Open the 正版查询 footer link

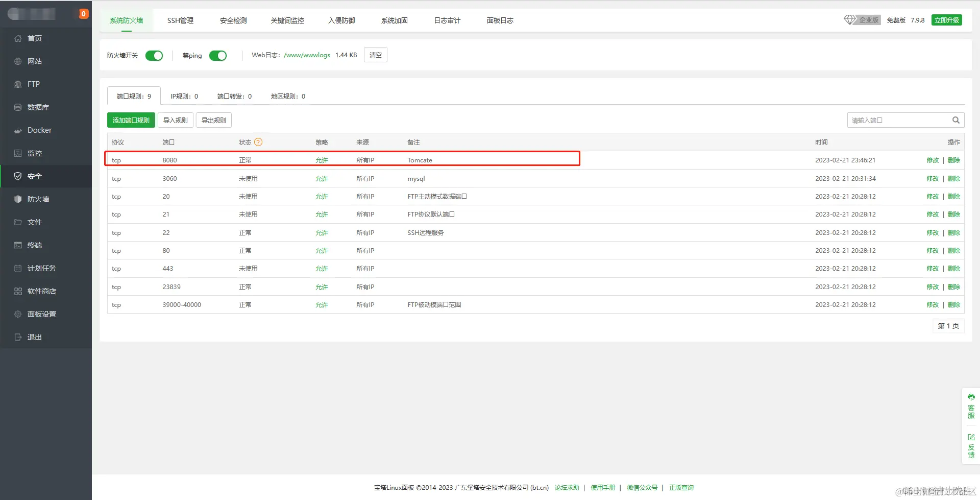[x=681, y=487]
